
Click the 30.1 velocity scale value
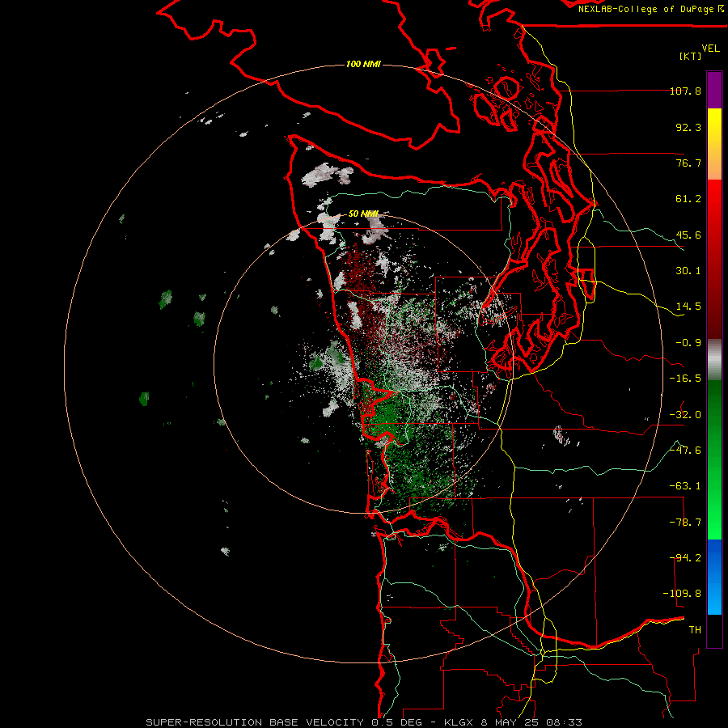click(688, 271)
